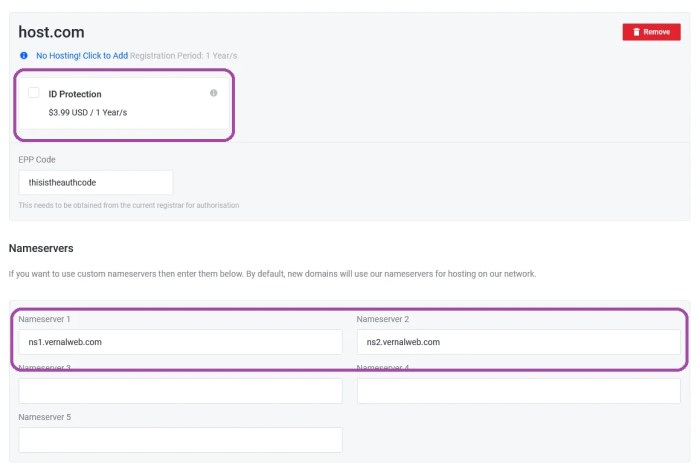
Task: Click the empty Nameserver 3 field
Action: point(180,391)
